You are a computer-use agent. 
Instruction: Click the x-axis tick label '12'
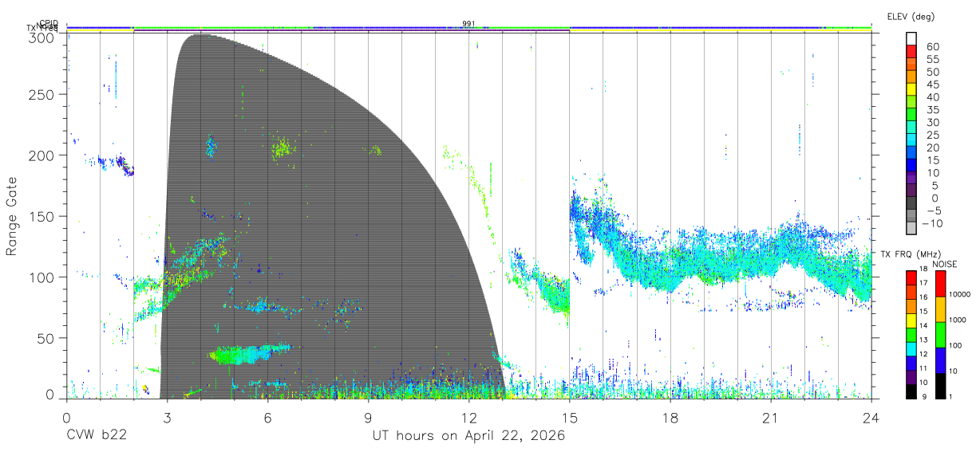(468, 418)
